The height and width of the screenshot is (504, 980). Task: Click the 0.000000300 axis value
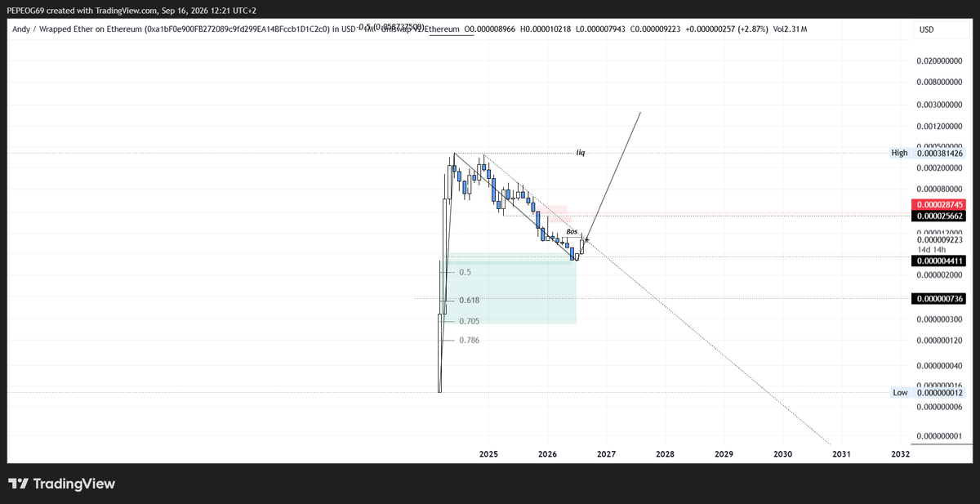940,319
